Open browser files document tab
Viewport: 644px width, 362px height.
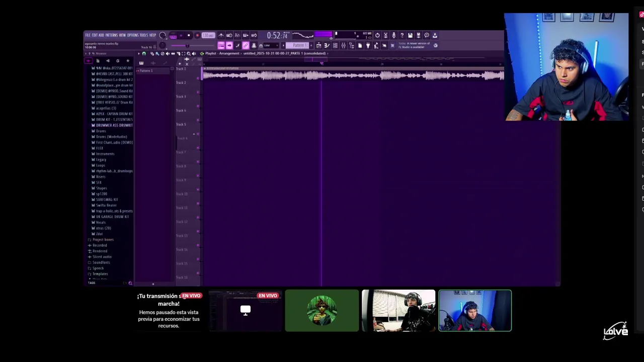(x=98, y=61)
